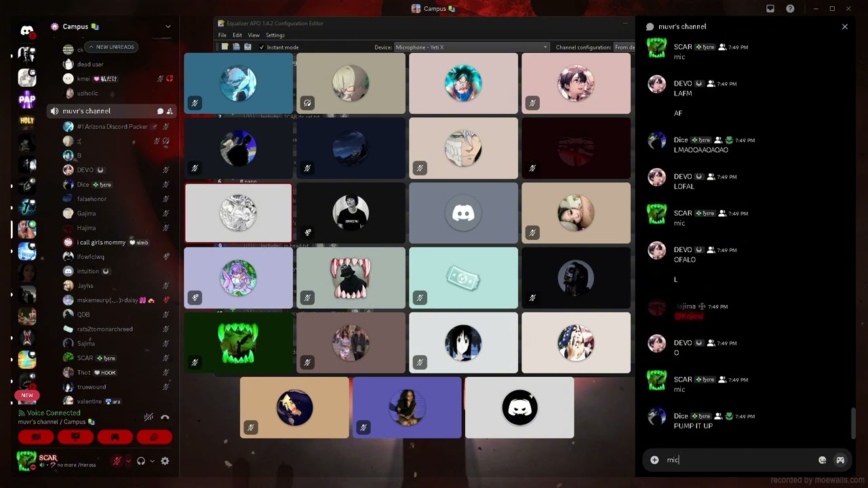Add attachment with plus icon in chat box
This screenshot has height=488, width=868.
click(654, 460)
